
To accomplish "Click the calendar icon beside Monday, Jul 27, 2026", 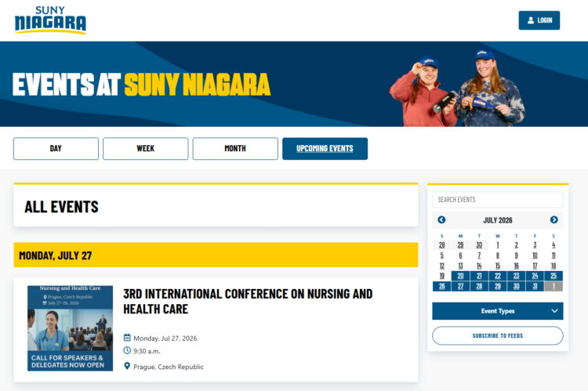I will coord(127,338).
